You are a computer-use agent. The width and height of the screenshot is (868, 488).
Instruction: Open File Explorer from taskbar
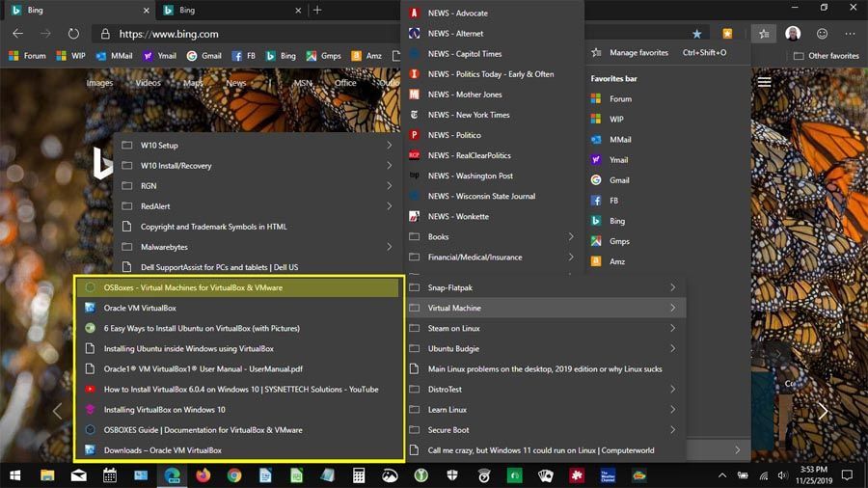tap(47, 475)
